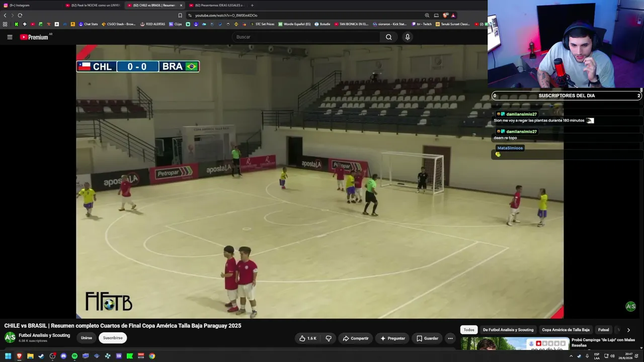Screen dimensions: 644x362
Task: Open Steam from taskbar
Action: pos(41,356)
